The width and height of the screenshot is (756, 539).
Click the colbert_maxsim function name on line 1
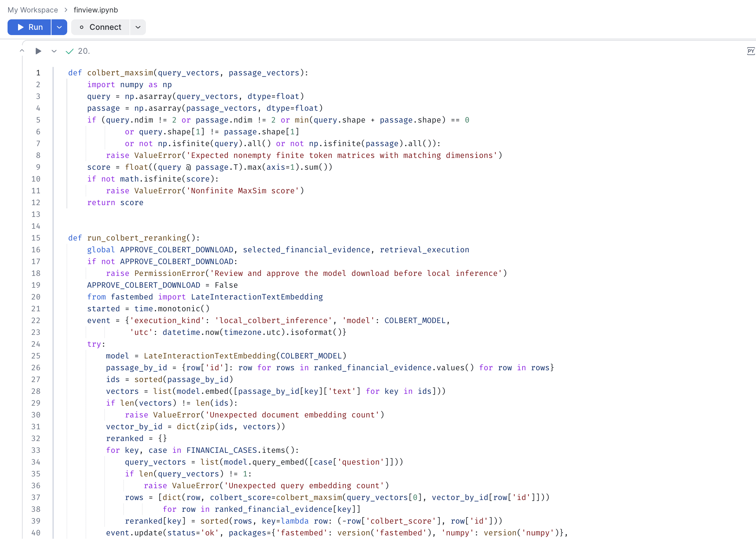(x=120, y=73)
